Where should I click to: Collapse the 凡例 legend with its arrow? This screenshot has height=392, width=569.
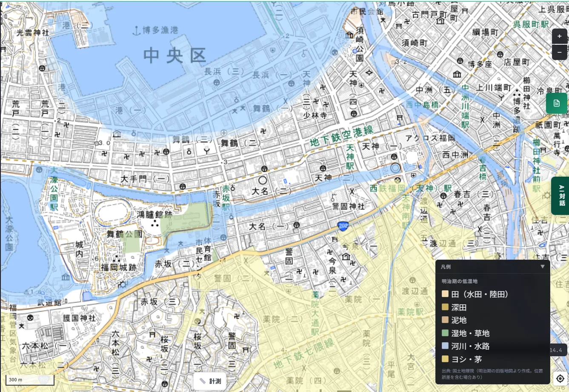[542, 267]
